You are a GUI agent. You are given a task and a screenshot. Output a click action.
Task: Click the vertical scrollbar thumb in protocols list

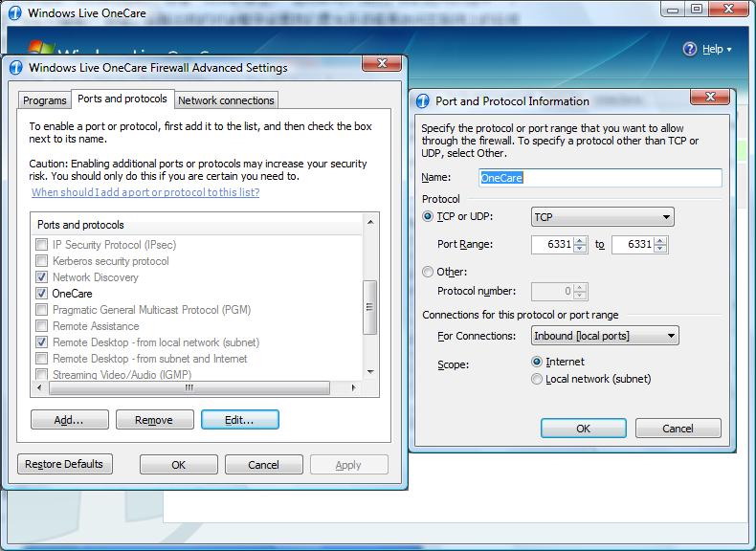pos(369,307)
